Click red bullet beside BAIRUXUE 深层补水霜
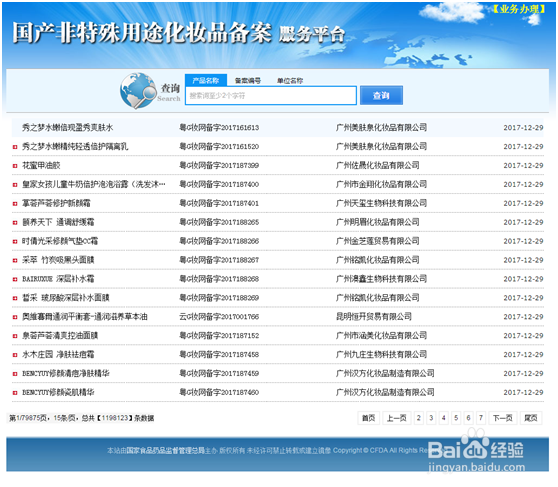Viewport: 558px width, 487px height. point(15,279)
